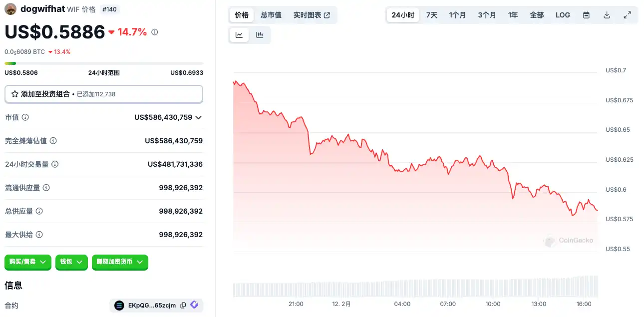This screenshot has width=644, height=317.
Task: Click the volume bars below the price chart
Action: (415, 290)
